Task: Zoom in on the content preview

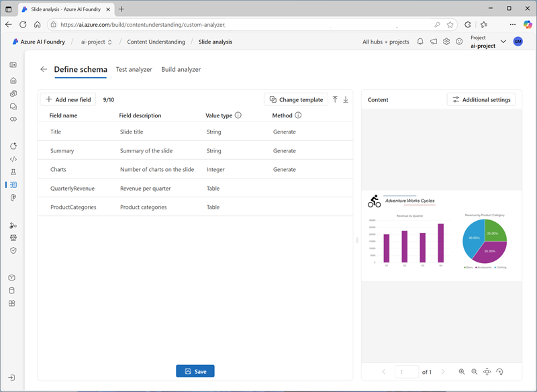Action: [x=462, y=372]
